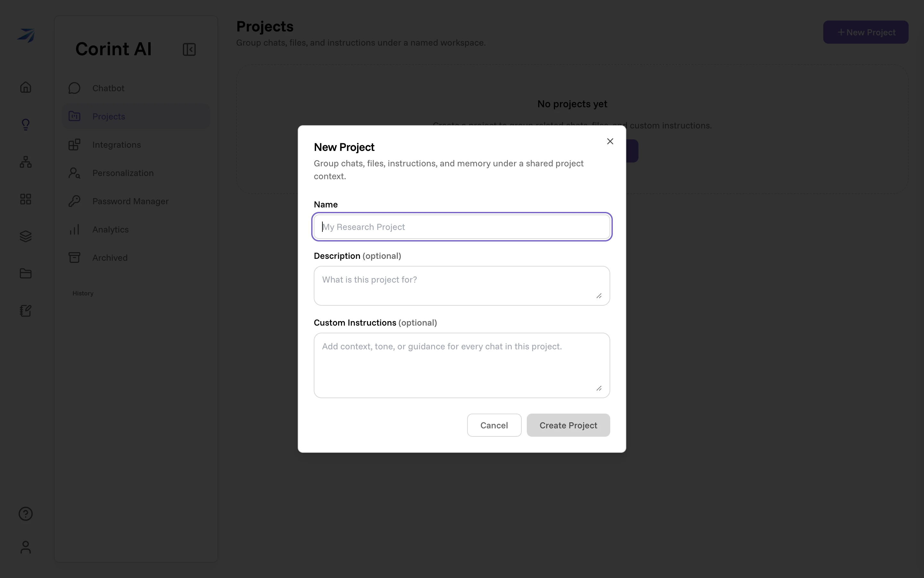Open the lightbulb ideas icon

(26, 124)
